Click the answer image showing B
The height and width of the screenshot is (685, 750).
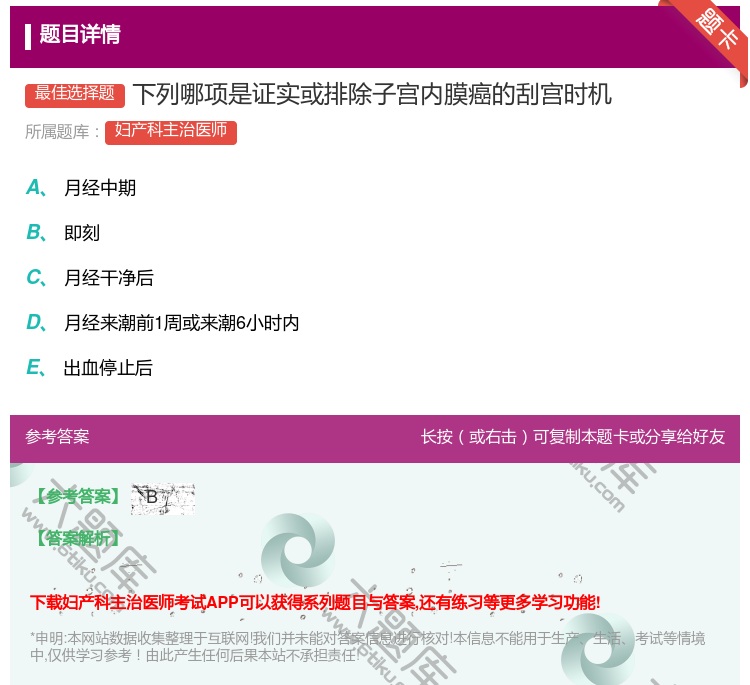pyautogui.click(x=163, y=498)
